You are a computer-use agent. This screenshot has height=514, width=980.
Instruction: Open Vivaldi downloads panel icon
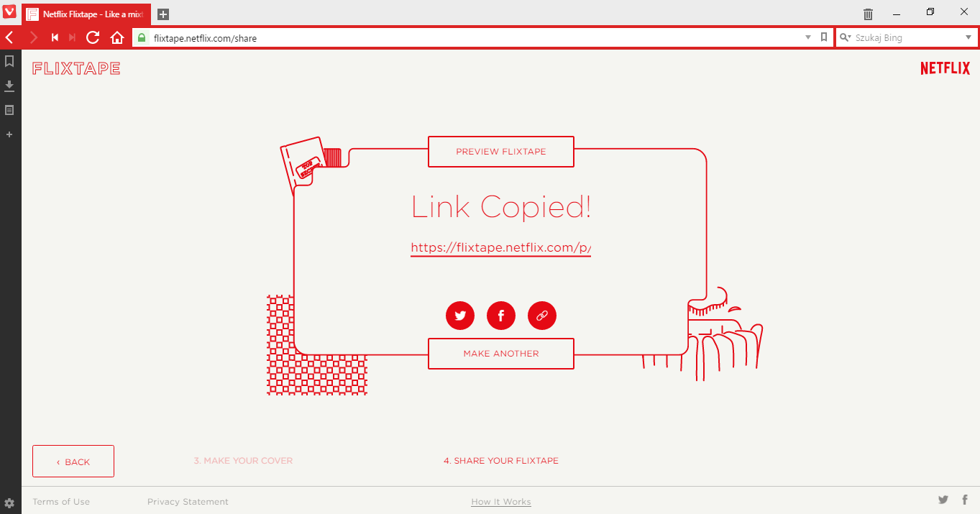tap(9, 86)
